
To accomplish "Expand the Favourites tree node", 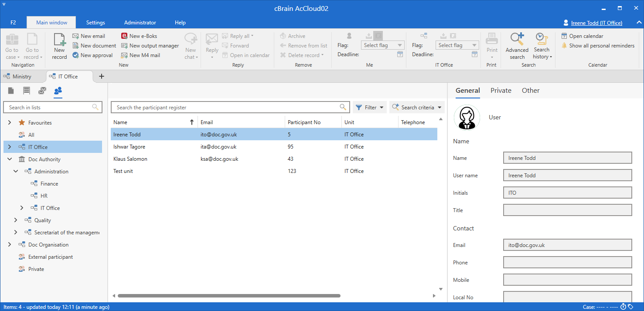I will click(x=10, y=123).
